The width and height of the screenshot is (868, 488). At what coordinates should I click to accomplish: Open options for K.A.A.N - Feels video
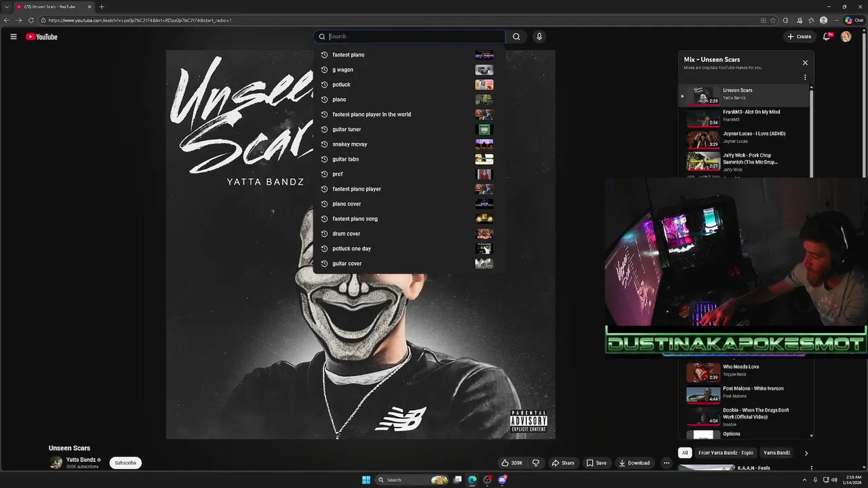point(811,468)
